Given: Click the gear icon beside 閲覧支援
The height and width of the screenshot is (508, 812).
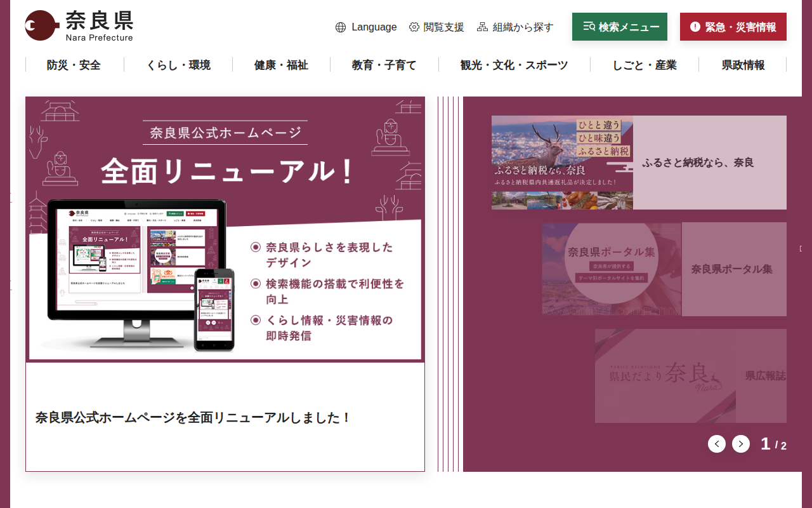Looking at the screenshot, I should pyautogui.click(x=414, y=27).
